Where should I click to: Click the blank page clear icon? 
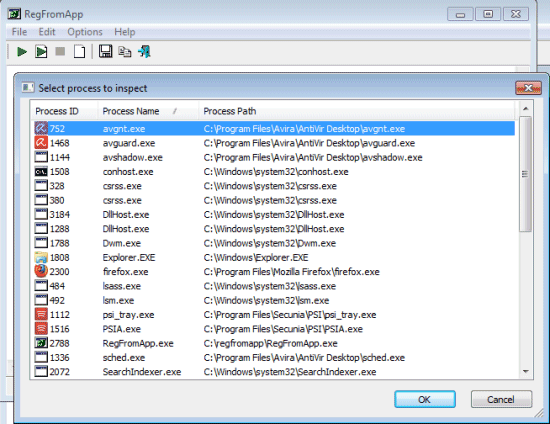tap(79, 52)
